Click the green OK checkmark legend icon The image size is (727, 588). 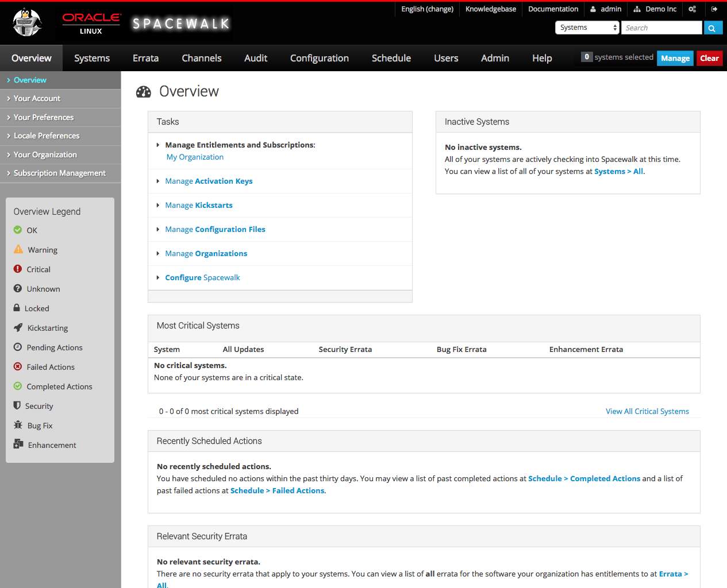tap(18, 230)
